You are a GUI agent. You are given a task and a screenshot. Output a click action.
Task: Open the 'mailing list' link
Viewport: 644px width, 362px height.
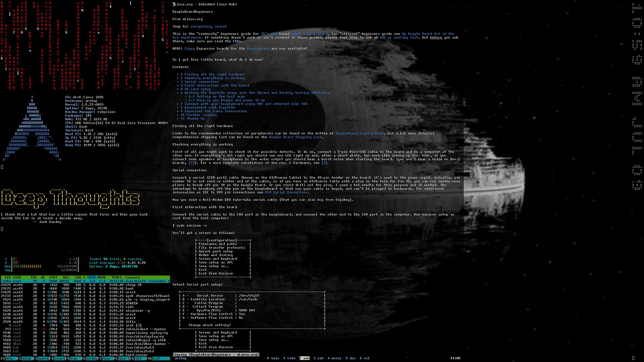[406, 38]
